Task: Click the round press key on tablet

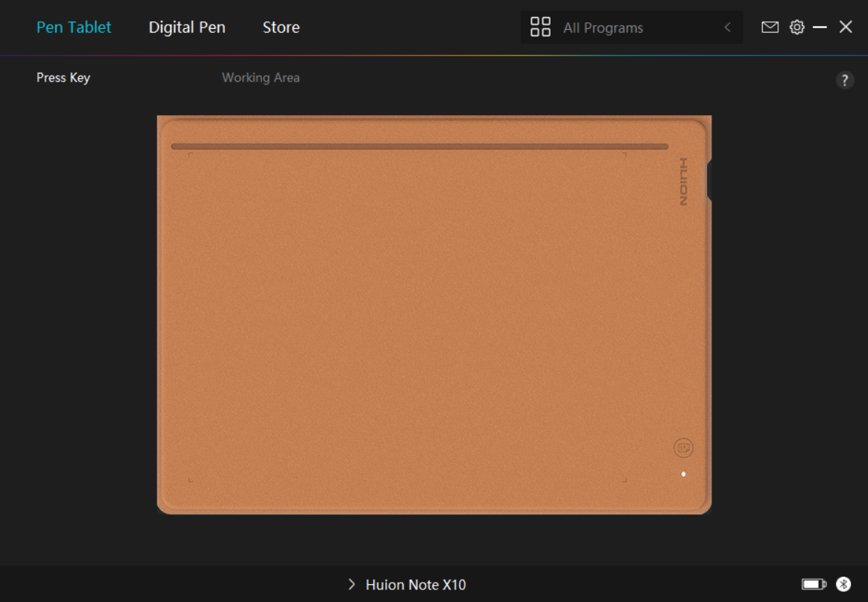Action: tap(683, 448)
